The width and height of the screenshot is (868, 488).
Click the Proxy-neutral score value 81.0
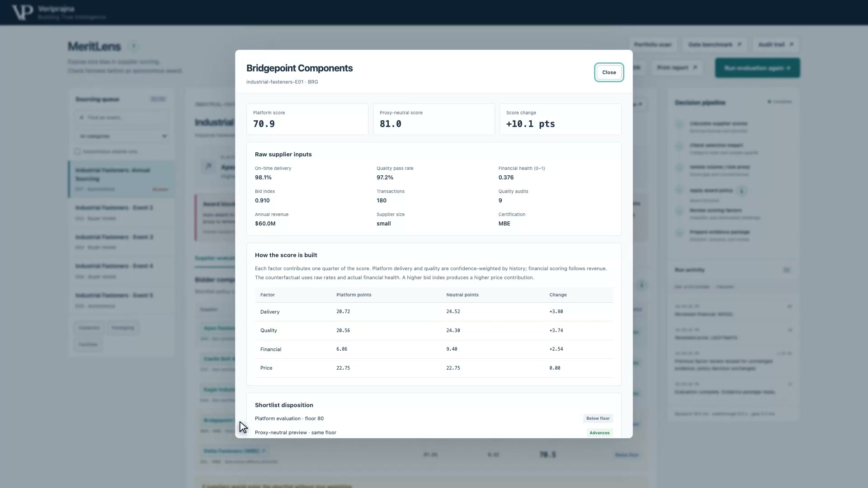tap(391, 124)
